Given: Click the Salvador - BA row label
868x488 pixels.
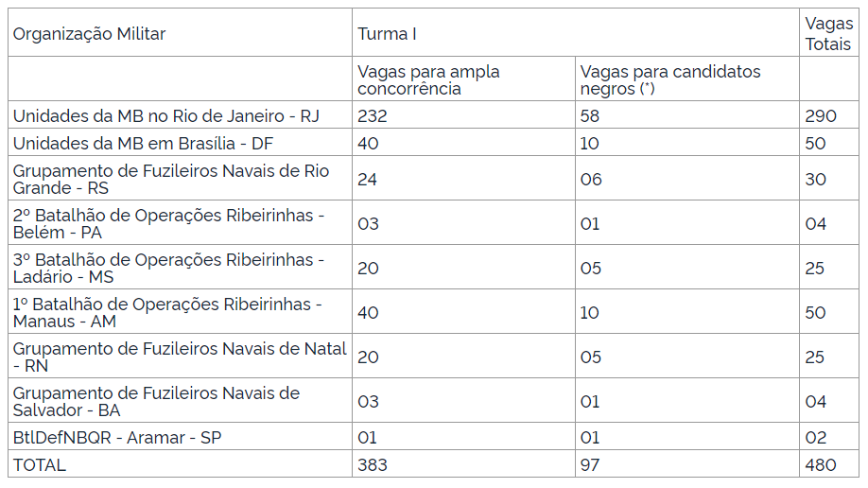Looking at the screenshot, I should (x=156, y=401).
